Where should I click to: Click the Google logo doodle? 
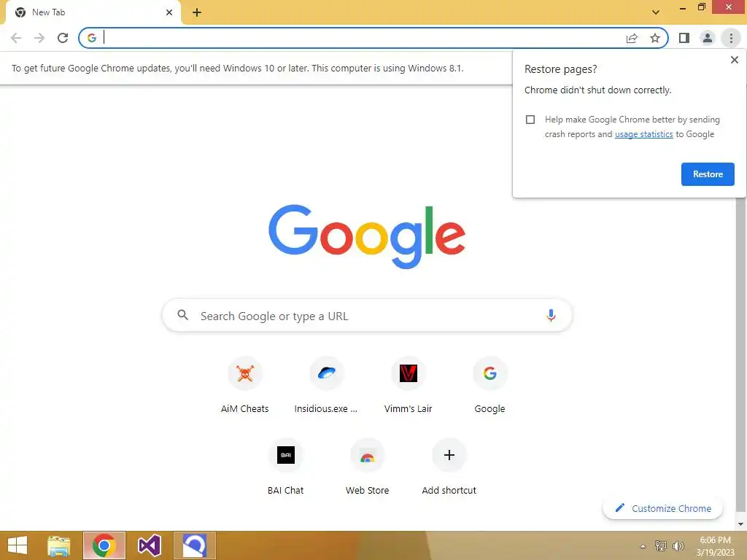[x=367, y=236]
